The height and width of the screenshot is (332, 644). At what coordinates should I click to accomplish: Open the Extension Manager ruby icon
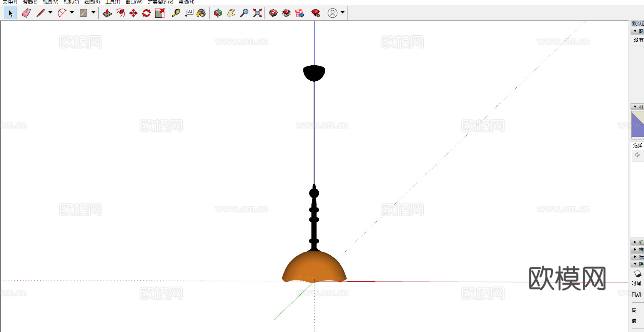tap(316, 13)
